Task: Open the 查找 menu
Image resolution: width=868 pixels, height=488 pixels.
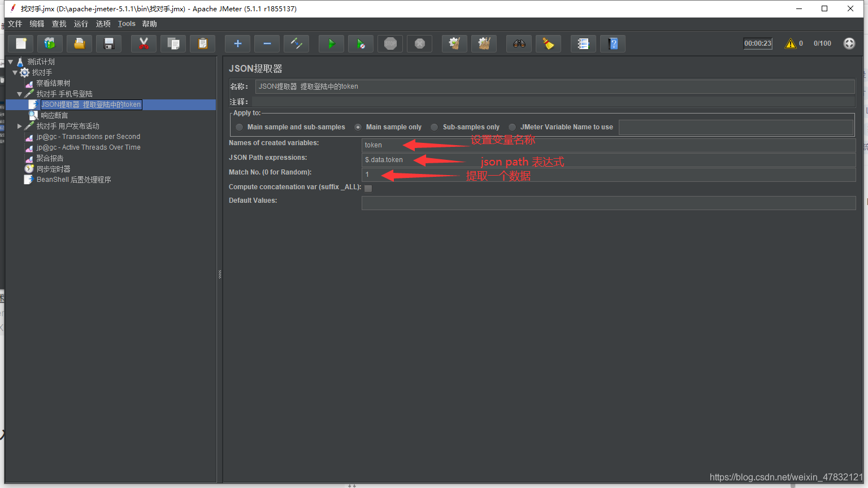Action: [59, 24]
